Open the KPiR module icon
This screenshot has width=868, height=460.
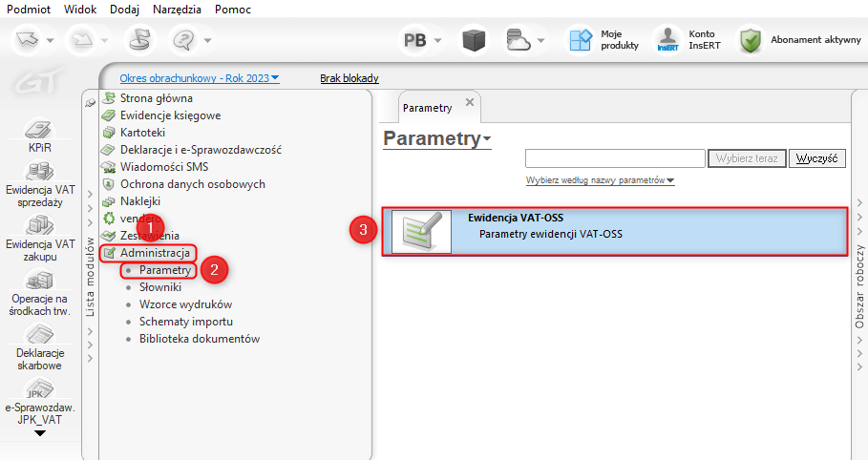(x=39, y=130)
